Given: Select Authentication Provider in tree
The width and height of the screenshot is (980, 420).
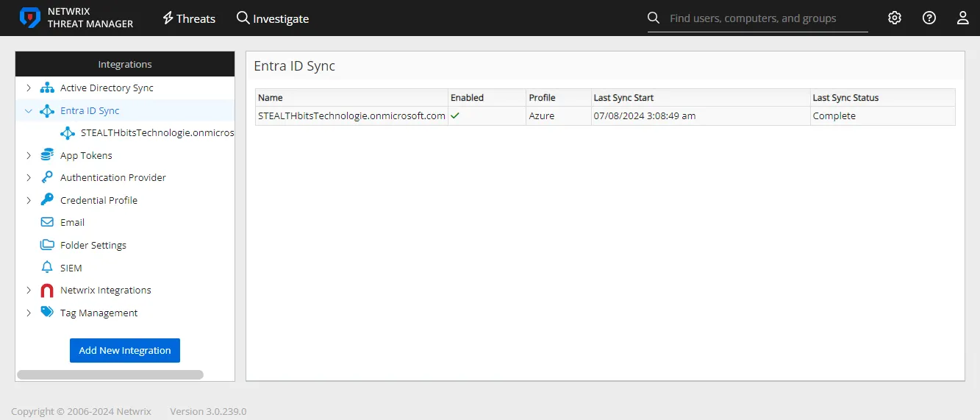Looking at the screenshot, I should (113, 177).
